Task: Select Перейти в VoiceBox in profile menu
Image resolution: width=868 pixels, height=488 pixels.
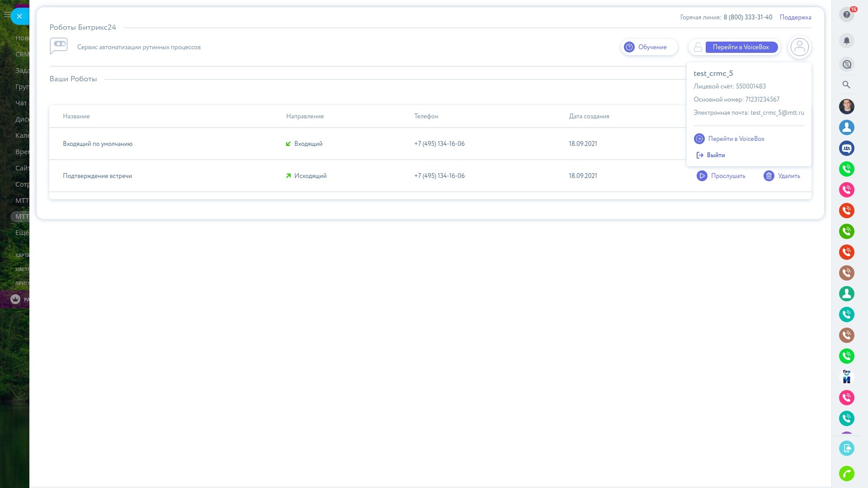Action: pos(736,139)
